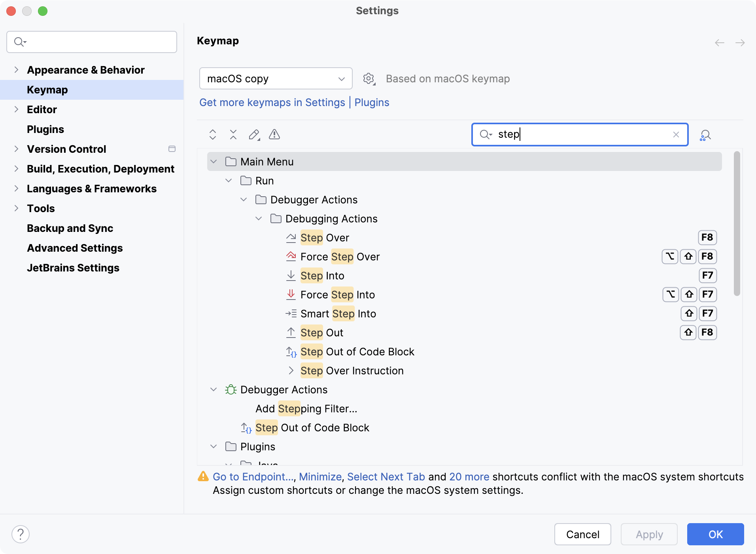Image resolution: width=756 pixels, height=554 pixels.
Task: Show shortcut conflicts via warning triangle icon
Action: 274,135
